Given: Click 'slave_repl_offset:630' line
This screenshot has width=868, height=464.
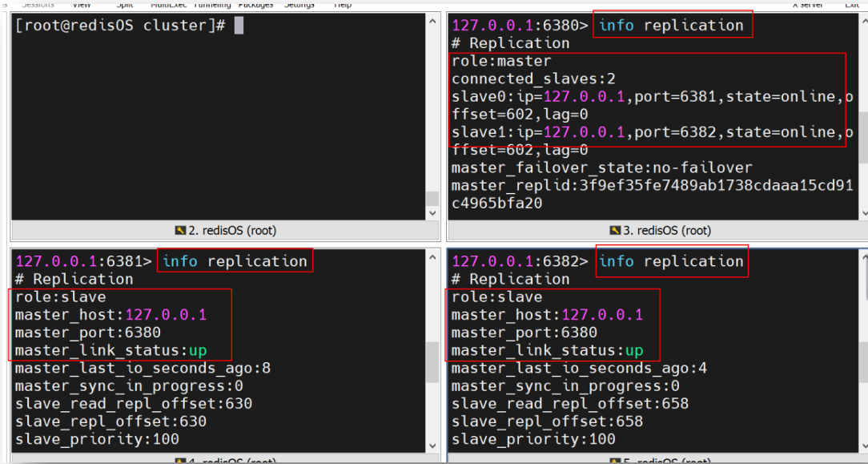Looking at the screenshot, I should [111, 422].
